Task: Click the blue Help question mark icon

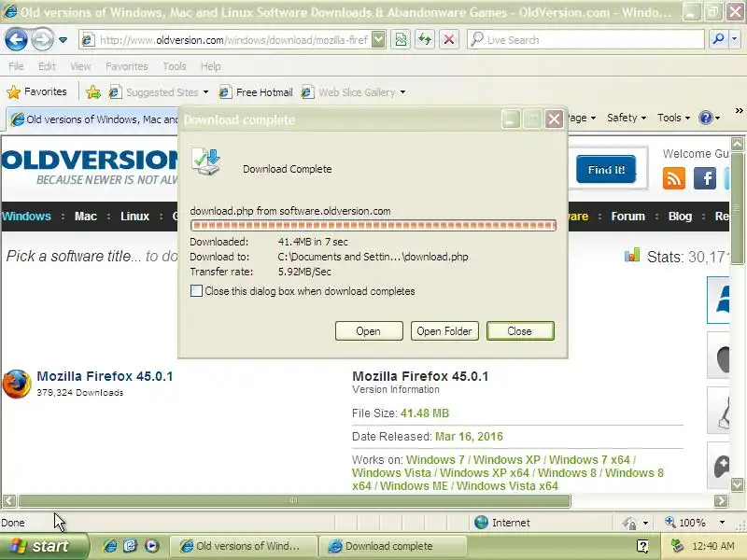Action: (x=706, y=118)
